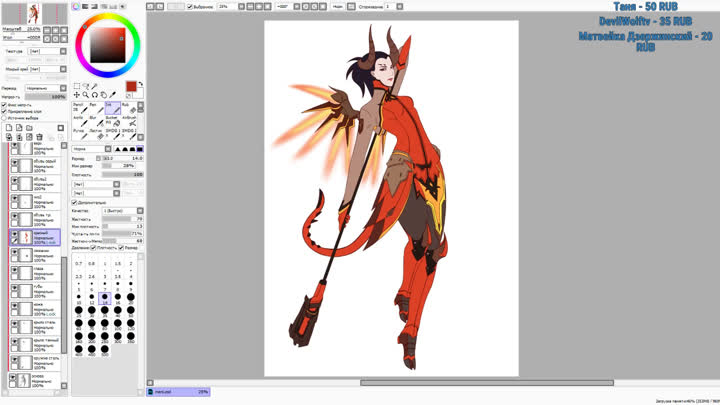Choose the Pencil brush tool
Screen dimensions: 720x405
(80, 108)
